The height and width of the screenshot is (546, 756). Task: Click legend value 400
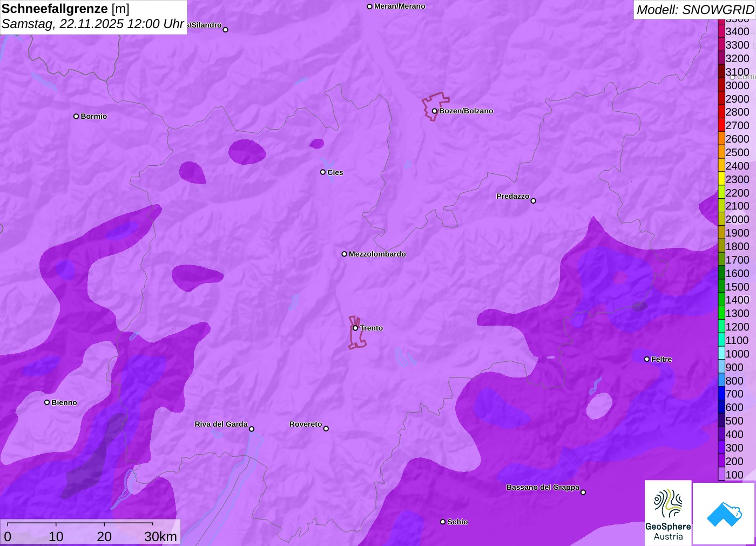click(x=734, y=434)
